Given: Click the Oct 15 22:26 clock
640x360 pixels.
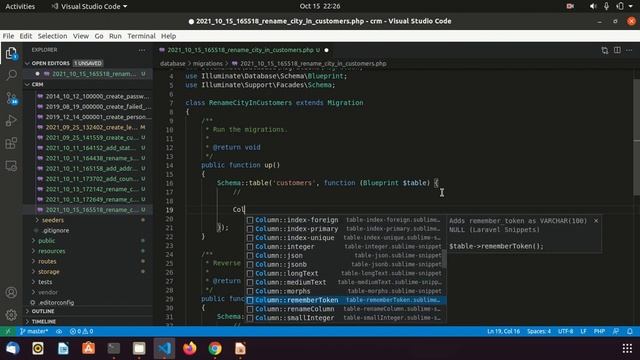Looking at the screenshot, I should coord(320,6).
